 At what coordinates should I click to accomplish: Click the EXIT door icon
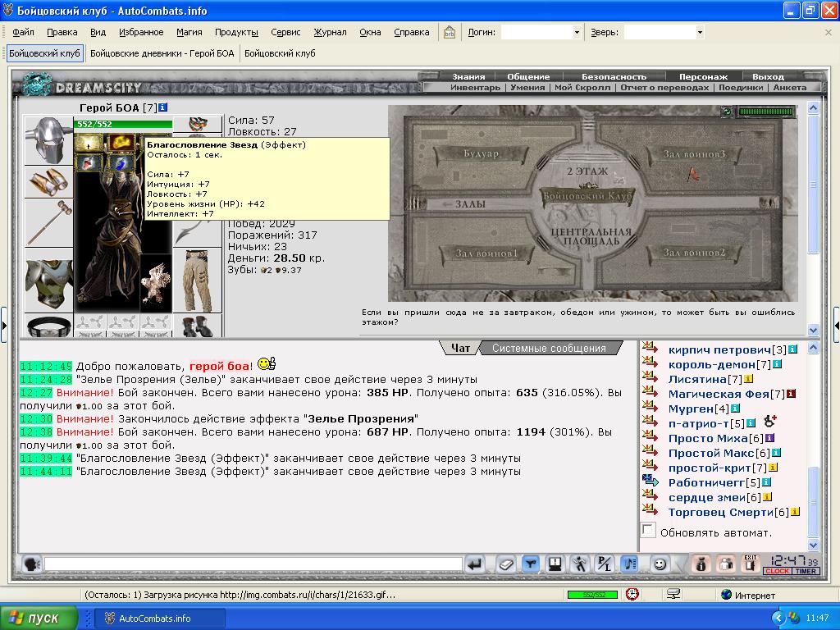(x=750, y=564)
